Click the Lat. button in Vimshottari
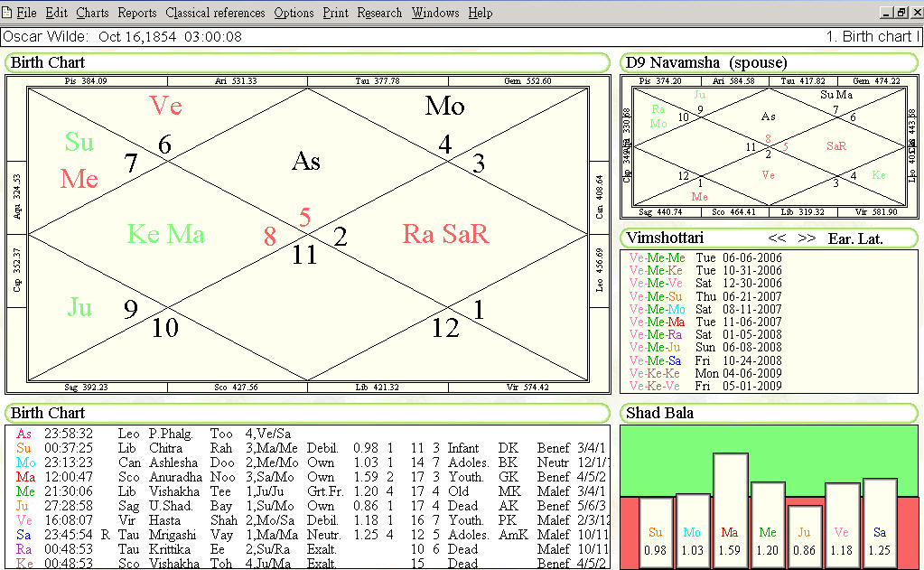 point(871,238)
